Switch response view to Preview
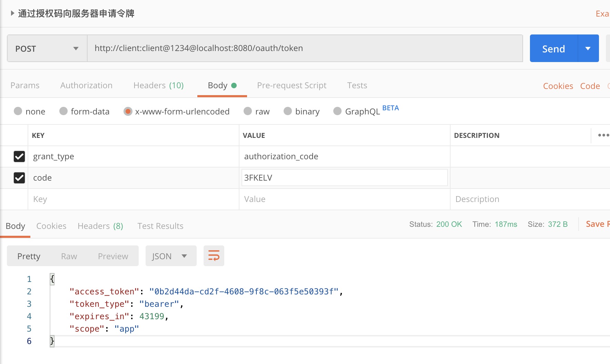Screen dimensions: 610x364 113,256
